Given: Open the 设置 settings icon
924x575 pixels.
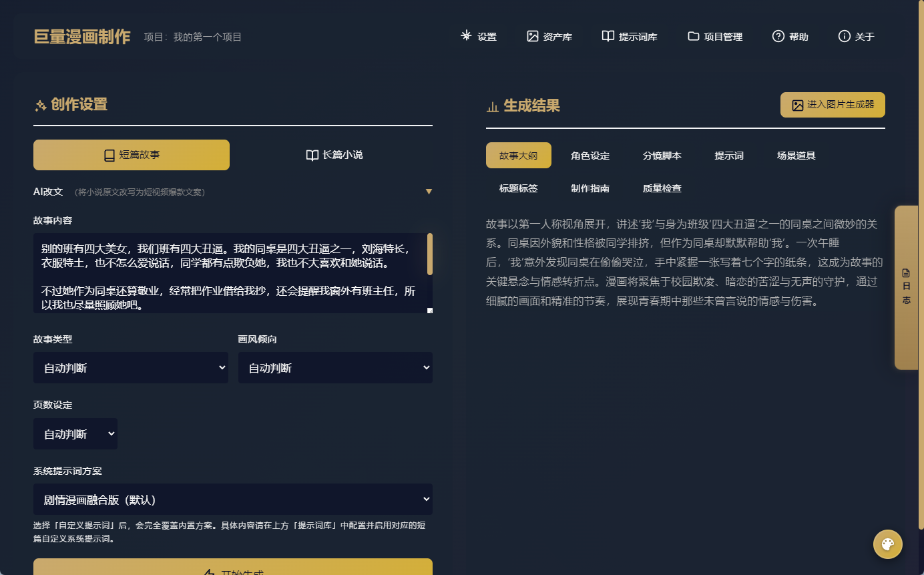Looking at the screenshot, I should 466,37.
